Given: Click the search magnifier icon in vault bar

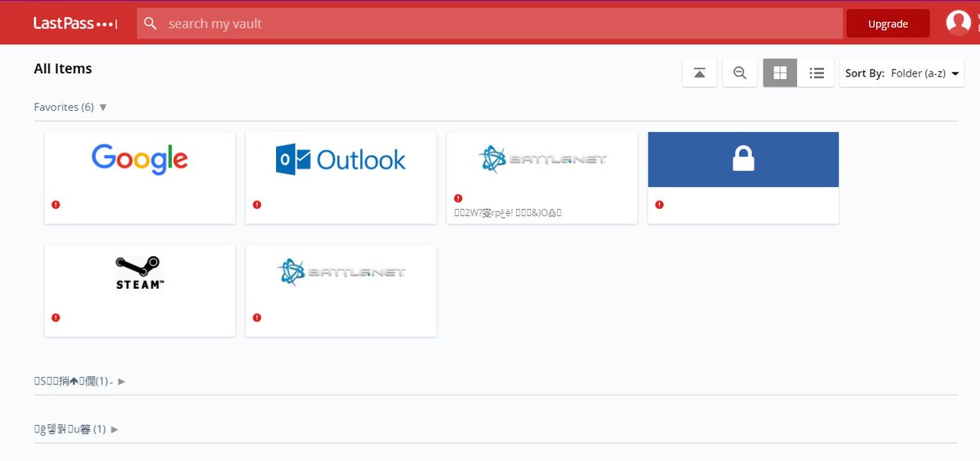Looking at the screenshot, I should point(150,24).
